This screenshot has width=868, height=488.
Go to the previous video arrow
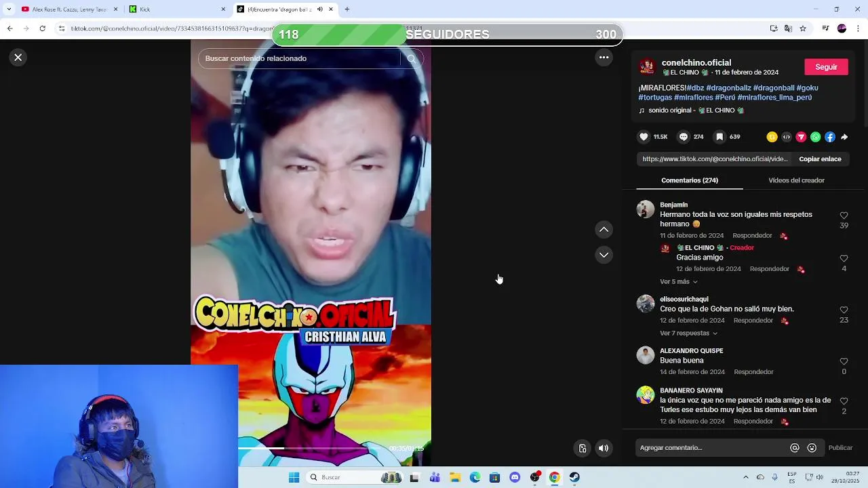[x=604, y=230]
